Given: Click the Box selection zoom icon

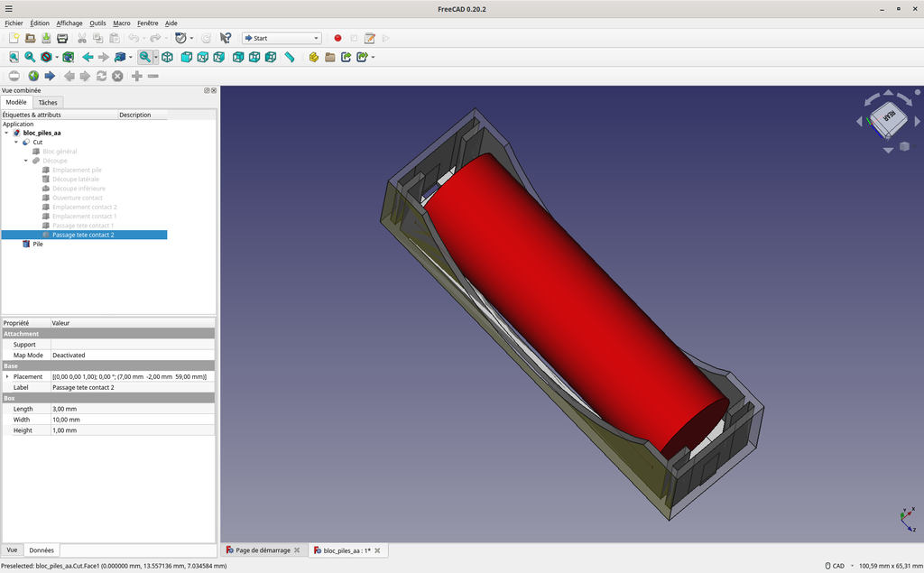Looking at the screenshot, I should pos(146,57).
